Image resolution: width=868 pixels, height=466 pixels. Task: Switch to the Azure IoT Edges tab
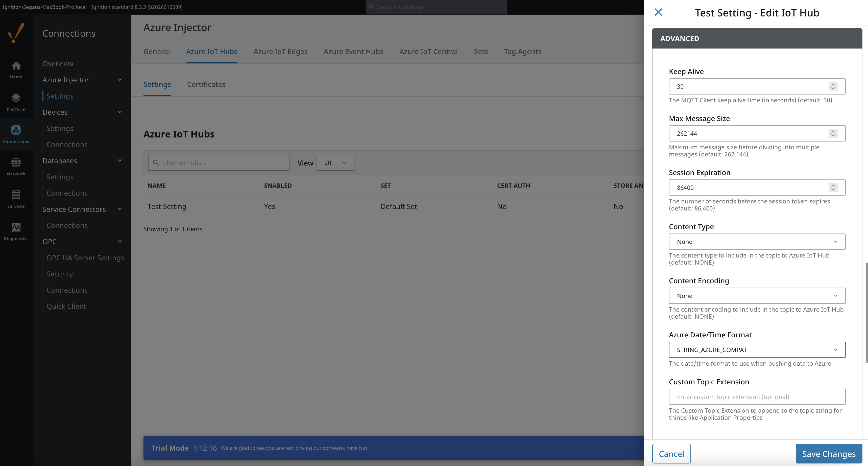pos(280,52)
